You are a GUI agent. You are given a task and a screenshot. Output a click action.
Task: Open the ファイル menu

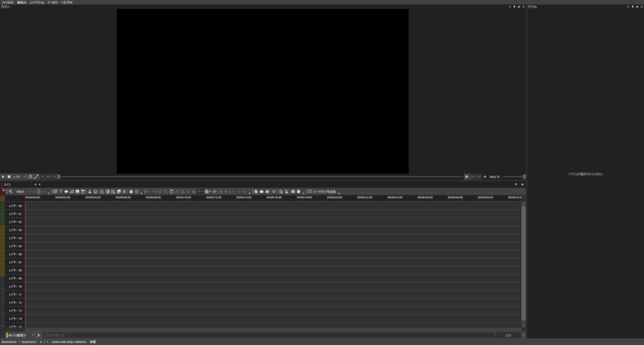click(8, 3)
